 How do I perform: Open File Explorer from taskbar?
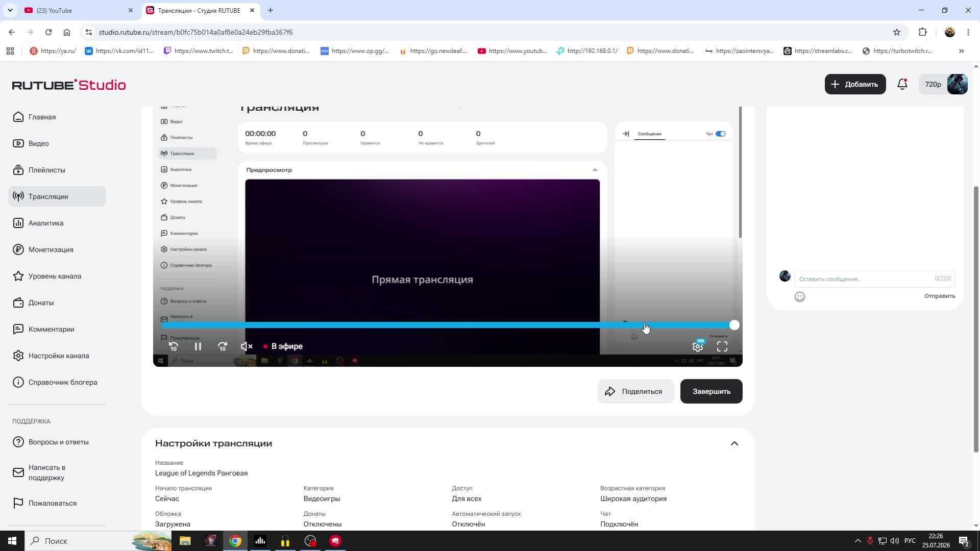[x=185, y=541]
